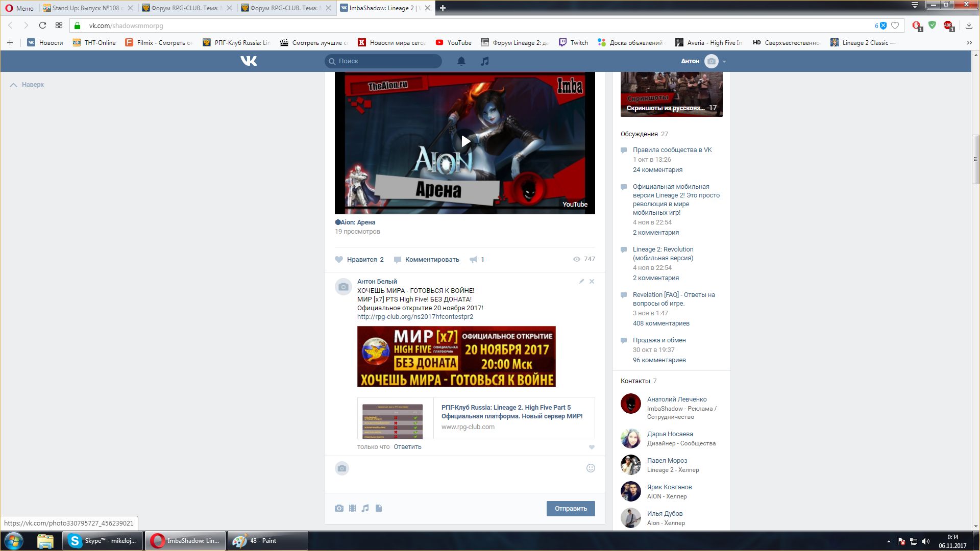Open Paint taskbar item
The width and height of the screenshot is (980, 551).
[x=267, y=541]
